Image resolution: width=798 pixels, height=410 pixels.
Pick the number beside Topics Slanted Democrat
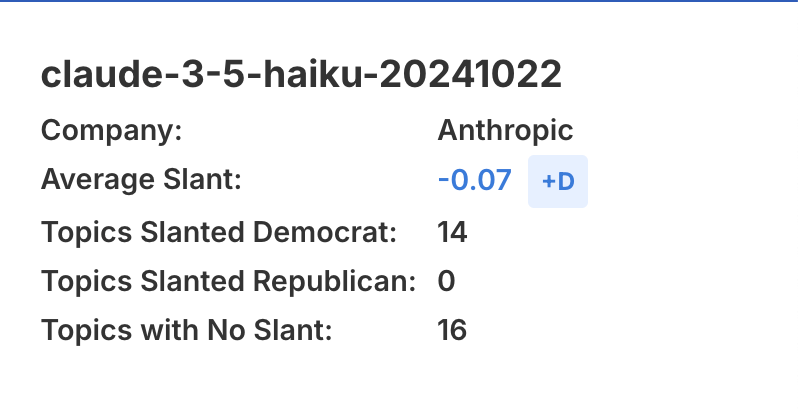pos(452,231)
